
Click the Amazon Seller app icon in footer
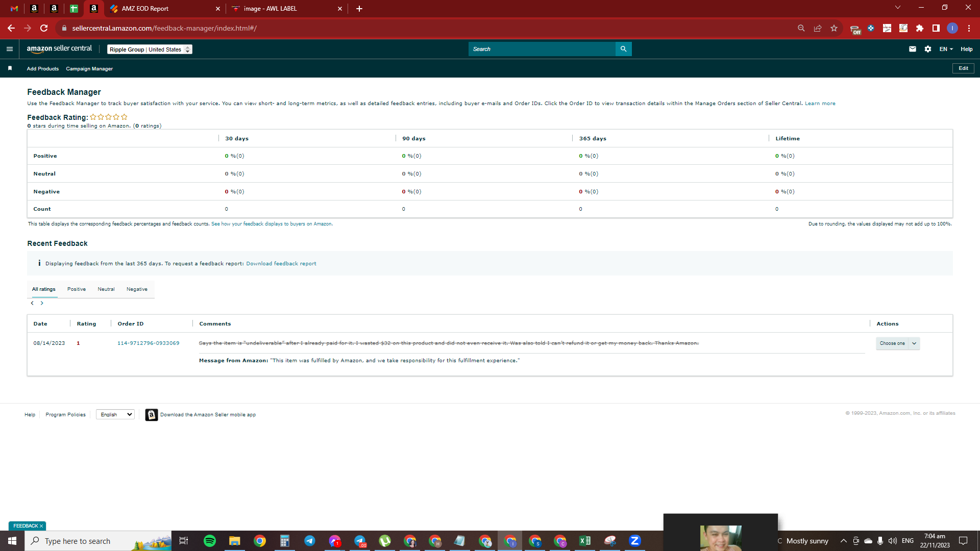pos(151,415)
